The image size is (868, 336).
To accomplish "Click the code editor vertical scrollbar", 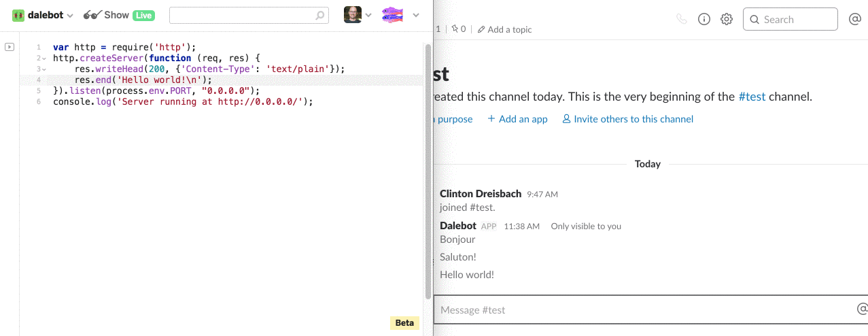I will [428, 170].
